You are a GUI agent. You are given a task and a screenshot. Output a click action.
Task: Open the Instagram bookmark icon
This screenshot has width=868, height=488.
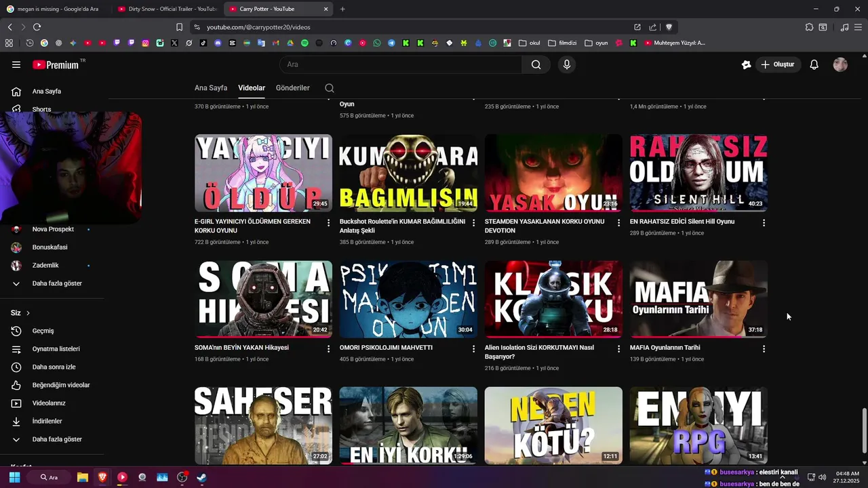(x=145, y=43)
